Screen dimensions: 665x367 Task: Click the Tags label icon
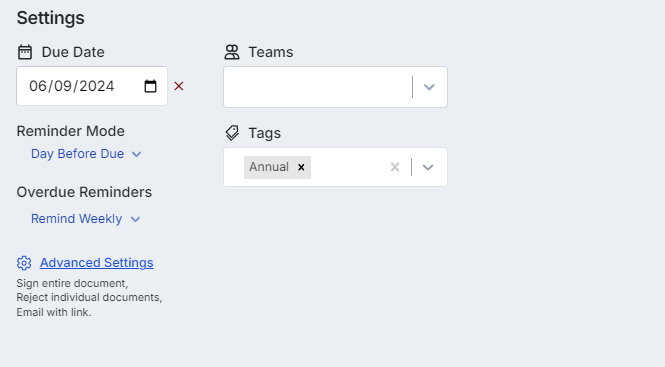pos(232,133)
